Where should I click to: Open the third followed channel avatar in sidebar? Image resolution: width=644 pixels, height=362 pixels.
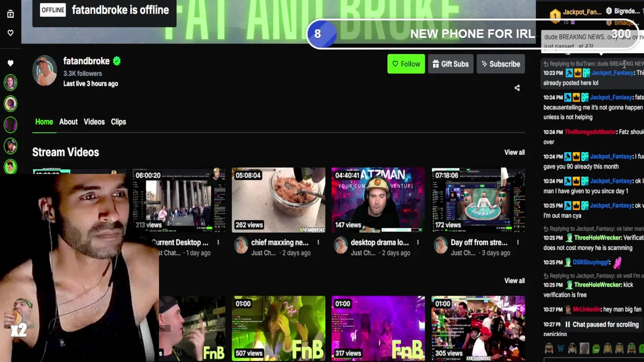[x=11, y=124]
